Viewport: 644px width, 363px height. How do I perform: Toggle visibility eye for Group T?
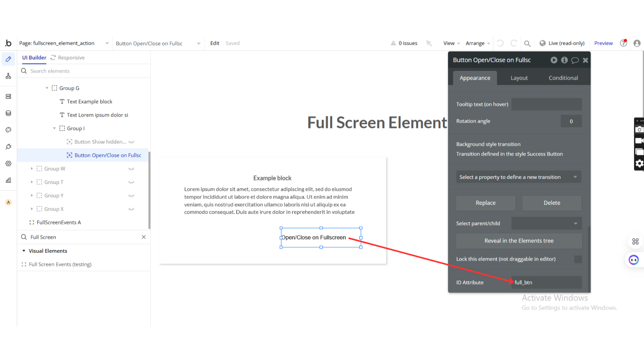[131, 182]
